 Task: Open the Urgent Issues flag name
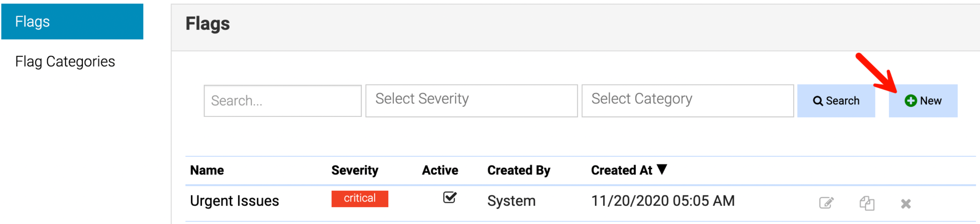coord(234,201)
